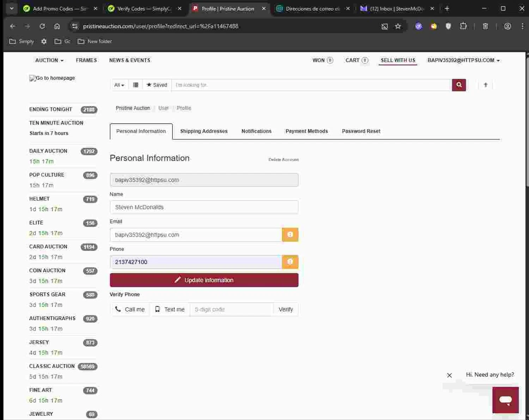Click the yellow extension icon in toolbar
Viewport: 529px width, 420px height.
click(433, 26)
